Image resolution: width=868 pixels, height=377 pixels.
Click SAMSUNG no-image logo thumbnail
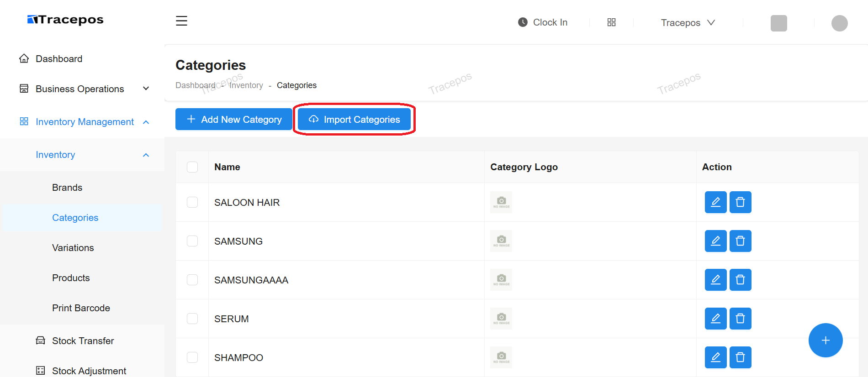coord(501,241)
